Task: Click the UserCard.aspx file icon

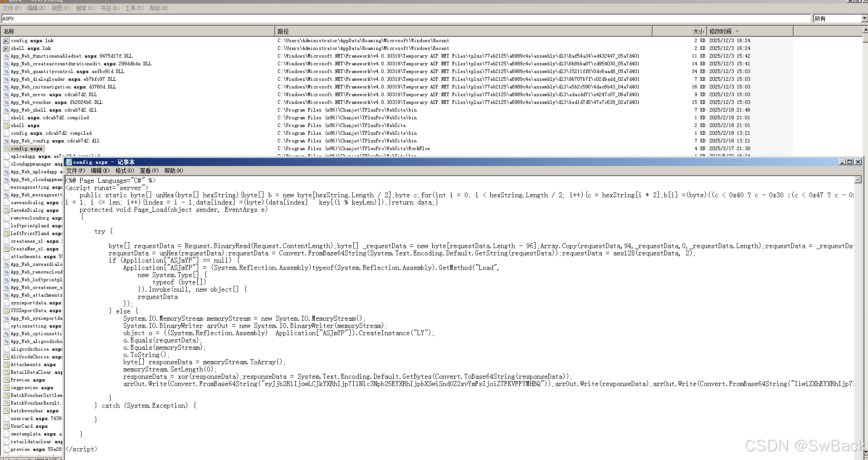Action: click(6, 426)
